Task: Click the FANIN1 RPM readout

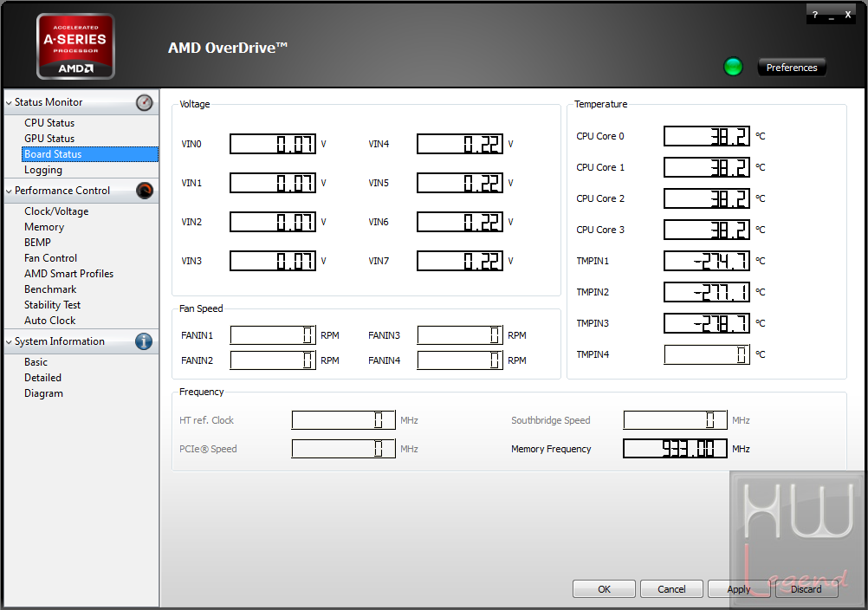Action: tap(273, 335)
